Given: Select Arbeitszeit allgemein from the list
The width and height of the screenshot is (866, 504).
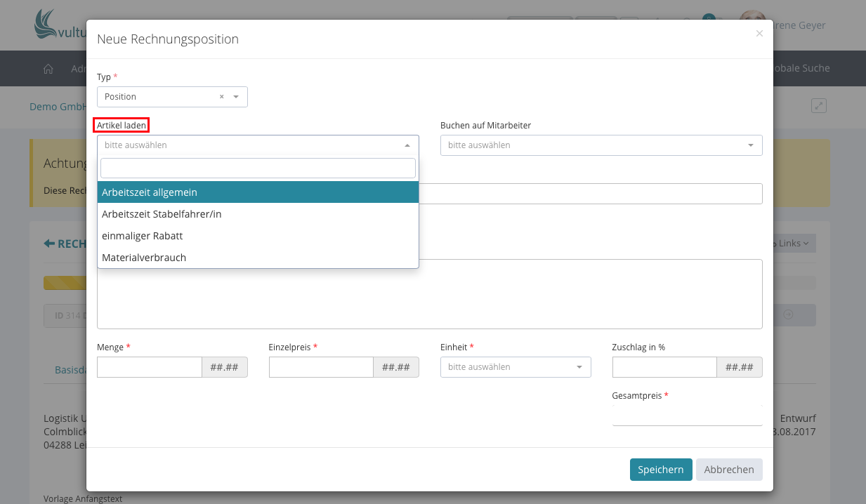Looking at the screenshot, I should point(258,192).
